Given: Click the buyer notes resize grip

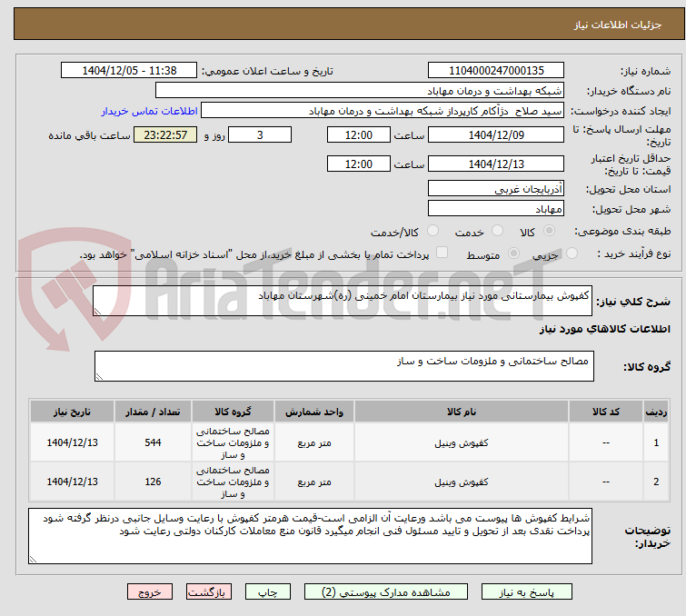Looking at the screenshot, I should (33, 559).
